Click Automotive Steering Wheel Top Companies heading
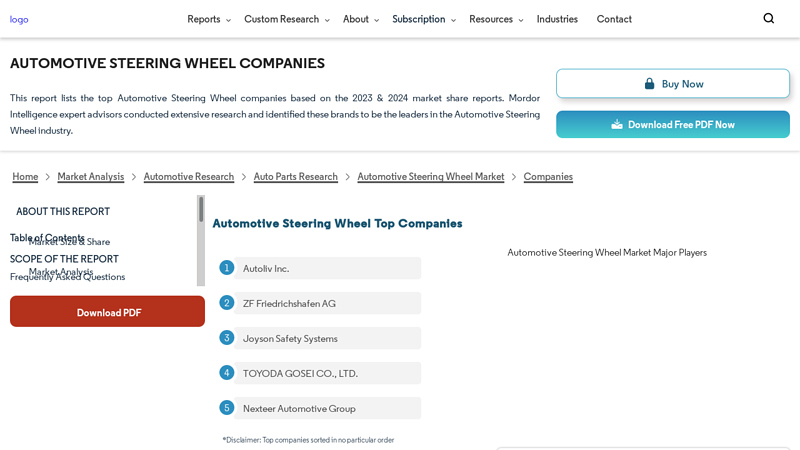Screen dimensions: 800x450 coord(337,223)
